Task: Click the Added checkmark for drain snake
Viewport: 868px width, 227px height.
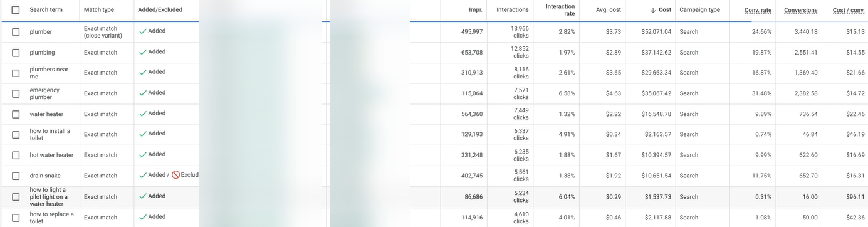Action: 142,175
